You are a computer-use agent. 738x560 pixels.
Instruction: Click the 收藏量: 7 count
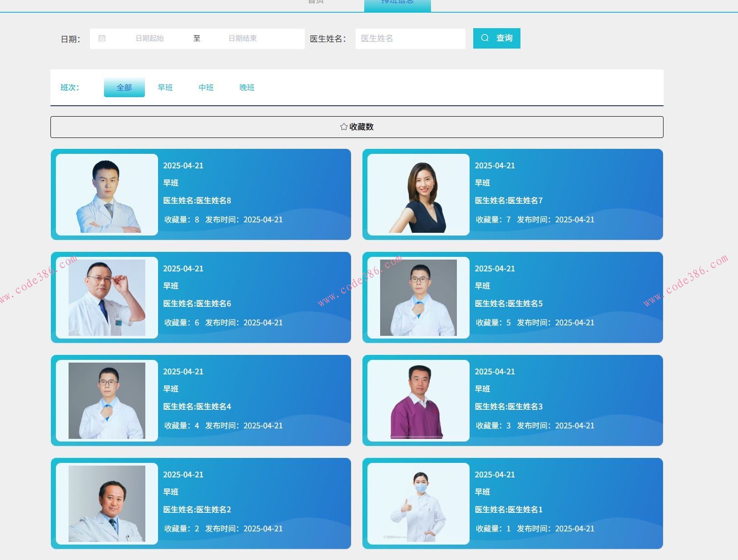coord(493,220)
